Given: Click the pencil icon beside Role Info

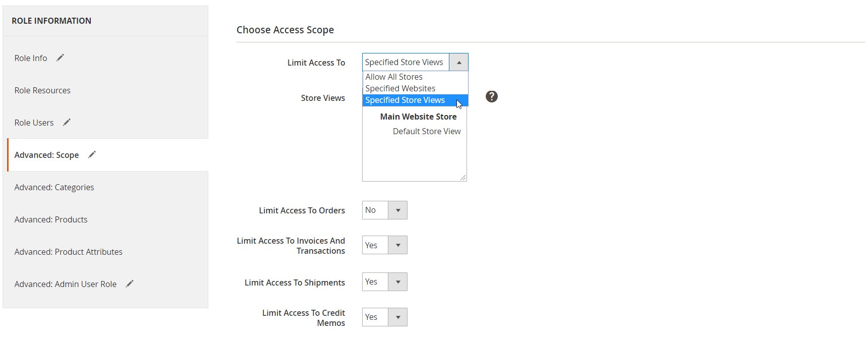Looking at the screenshot, I should pos(60,58).
